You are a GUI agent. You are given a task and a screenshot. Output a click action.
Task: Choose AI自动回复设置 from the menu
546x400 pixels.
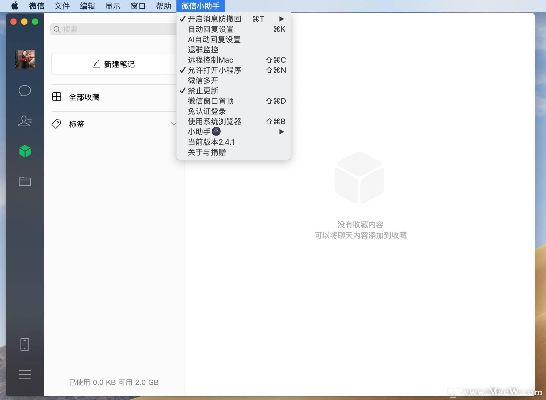pos(233,39)
